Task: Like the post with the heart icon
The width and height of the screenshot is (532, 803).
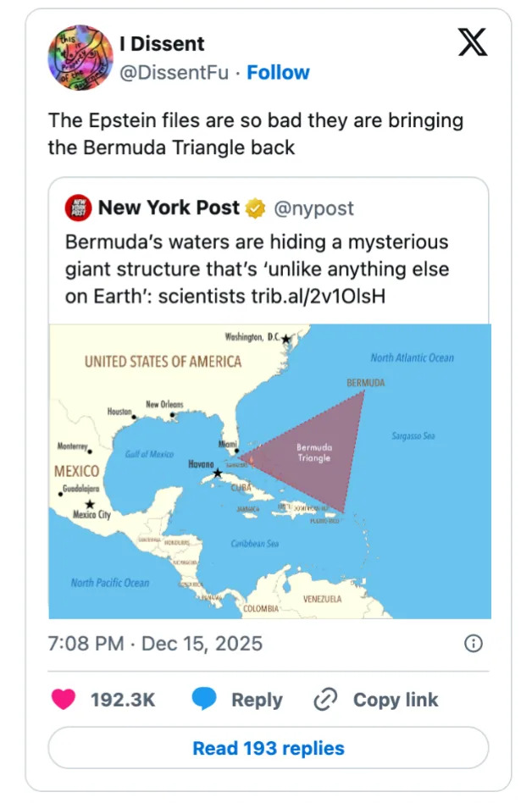Action: [64, 700]
